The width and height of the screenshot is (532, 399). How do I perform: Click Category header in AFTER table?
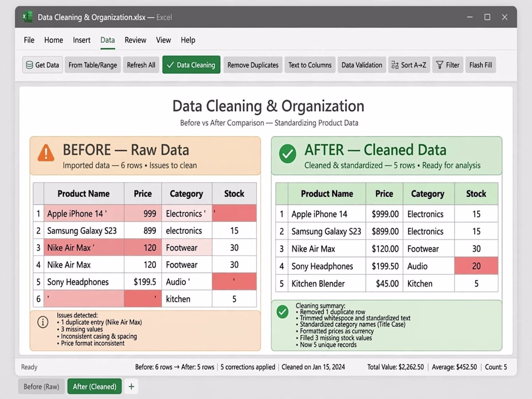tap(428, 194)
